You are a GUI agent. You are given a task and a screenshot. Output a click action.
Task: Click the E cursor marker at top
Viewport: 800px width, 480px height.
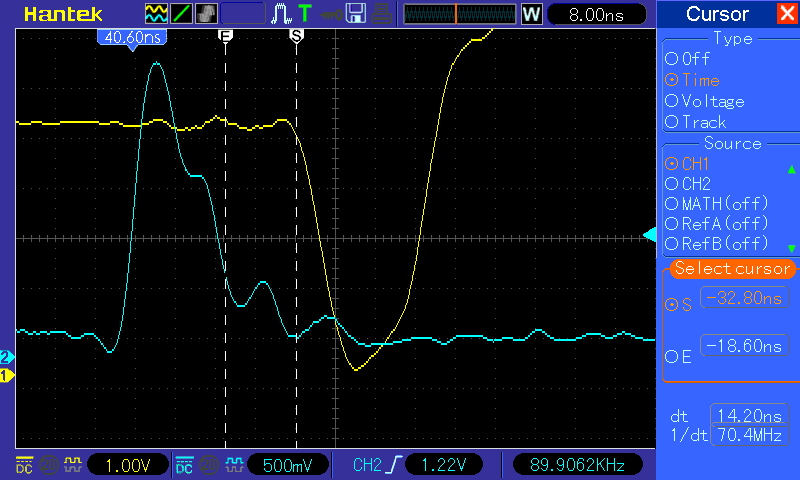225,36
